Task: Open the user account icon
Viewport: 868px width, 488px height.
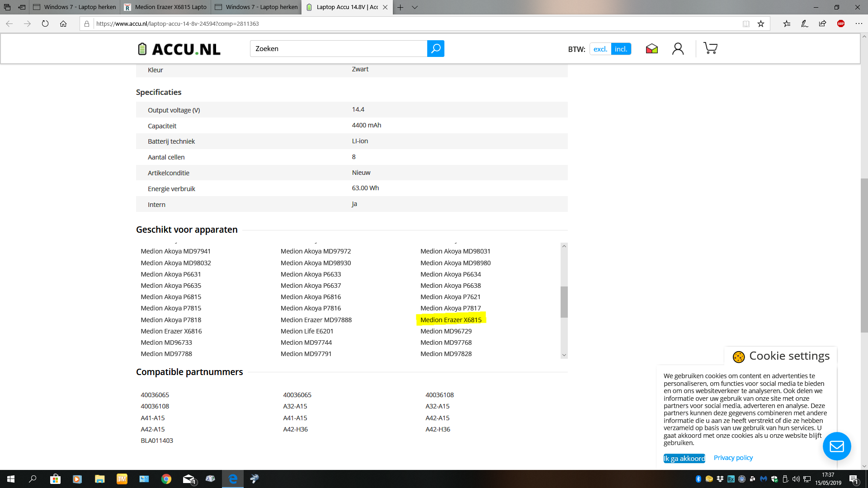Action: click(x=678, y=49)
